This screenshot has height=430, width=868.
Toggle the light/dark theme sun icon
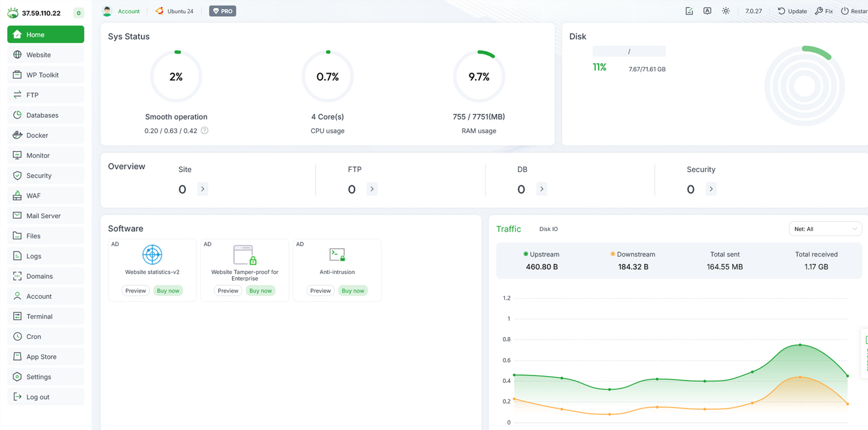[x=725, y=11]
